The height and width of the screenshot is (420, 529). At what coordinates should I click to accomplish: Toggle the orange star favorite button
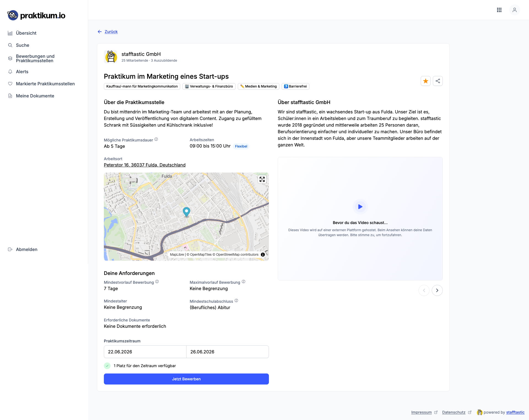click(x=425, y=81)
